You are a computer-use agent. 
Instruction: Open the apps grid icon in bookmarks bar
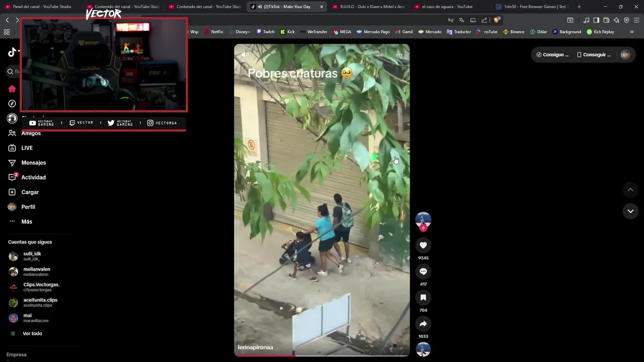pos(7,32)
